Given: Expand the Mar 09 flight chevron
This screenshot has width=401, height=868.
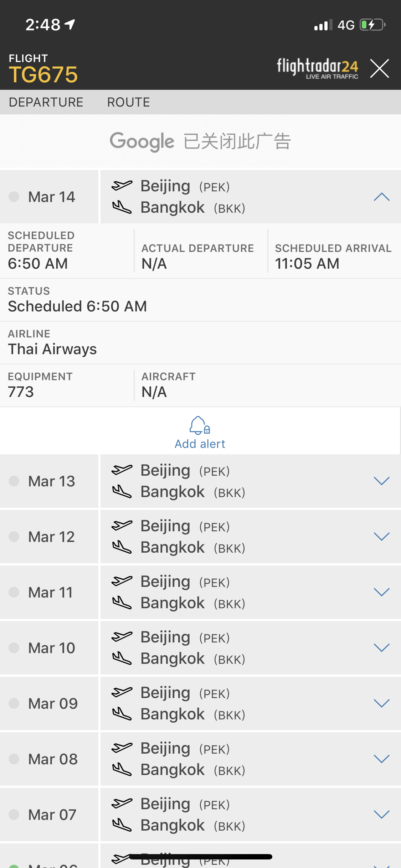Looking at the screenshot, I should [x=381, y=703].
